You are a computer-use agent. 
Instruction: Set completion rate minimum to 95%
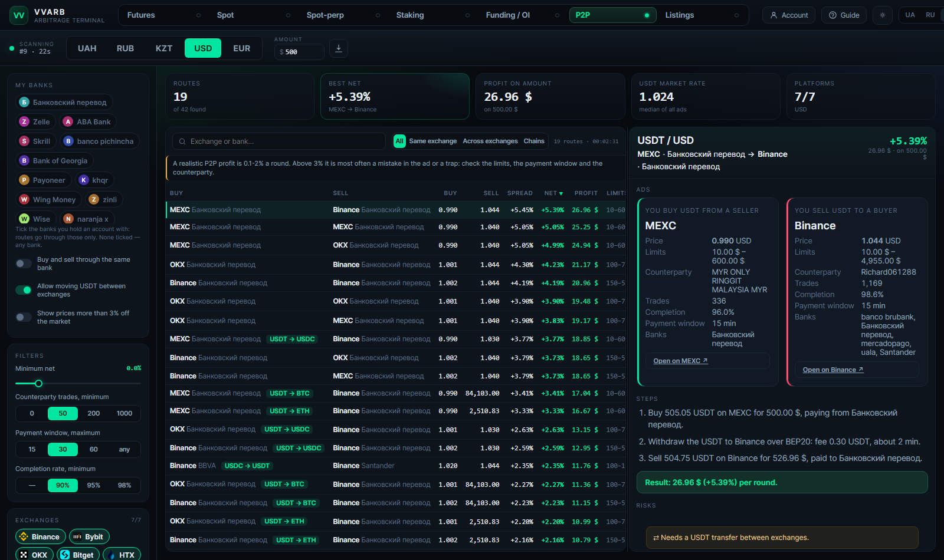pyautogui.click(x=94, y=485)
